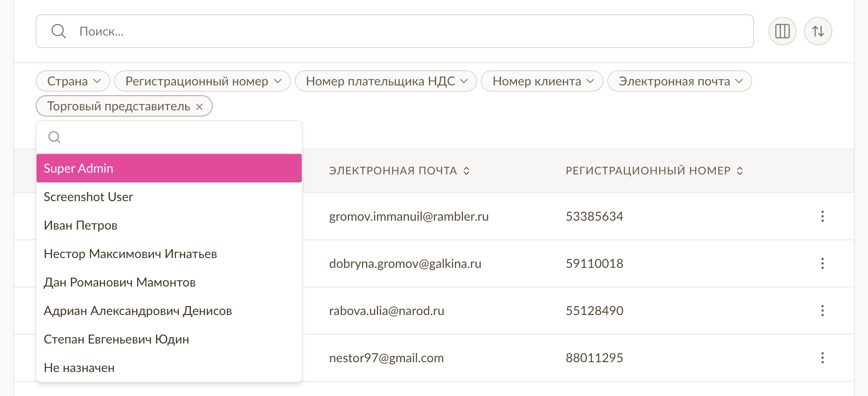Open the sort order arrows button
The height and width of the screenshot is (396, 868).
(818, 31)
